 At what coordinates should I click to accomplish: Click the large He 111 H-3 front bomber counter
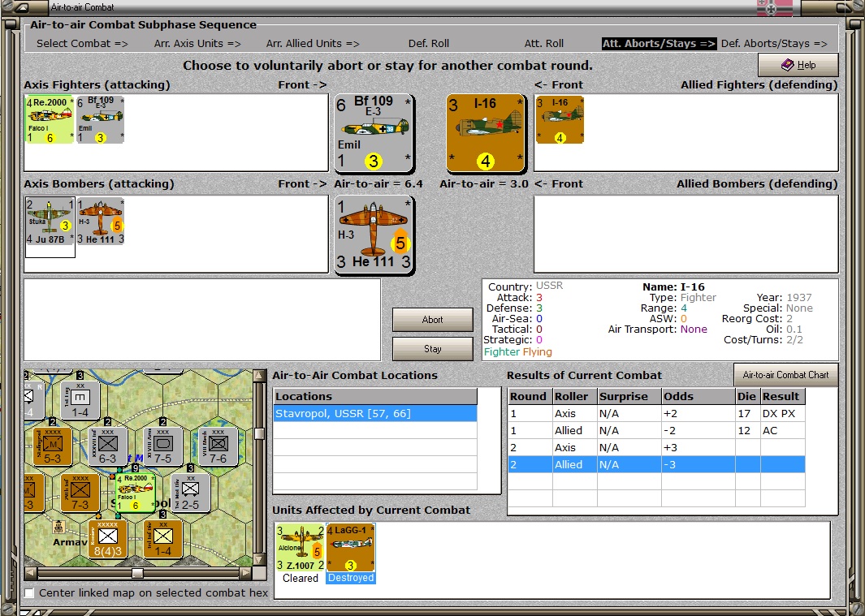pyautogui.click(x=374, y=235)
